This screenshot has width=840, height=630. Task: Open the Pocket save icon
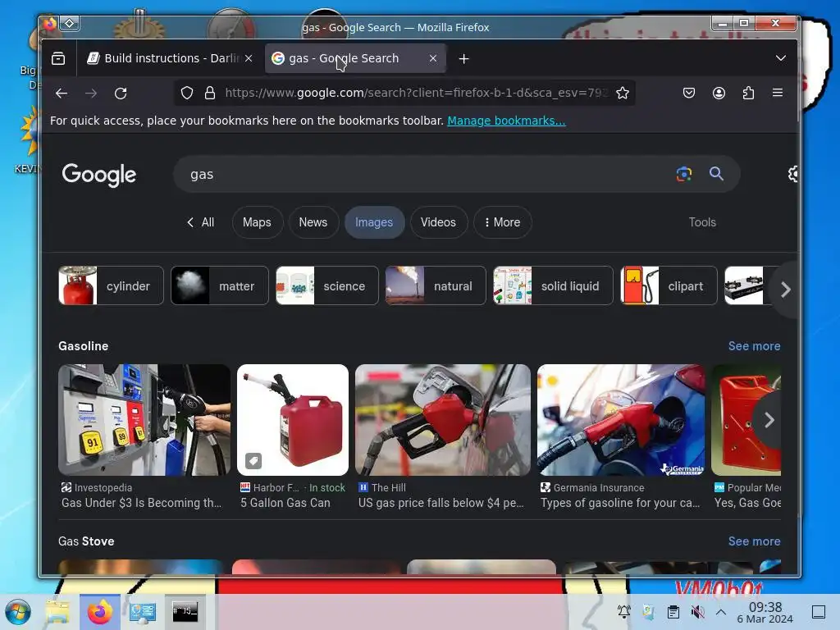pyautogui.click(x=689, y=94)
